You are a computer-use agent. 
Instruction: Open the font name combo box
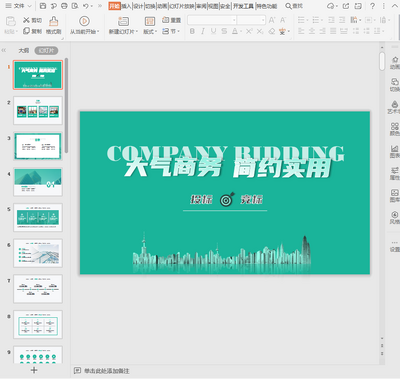click(212, 20)
